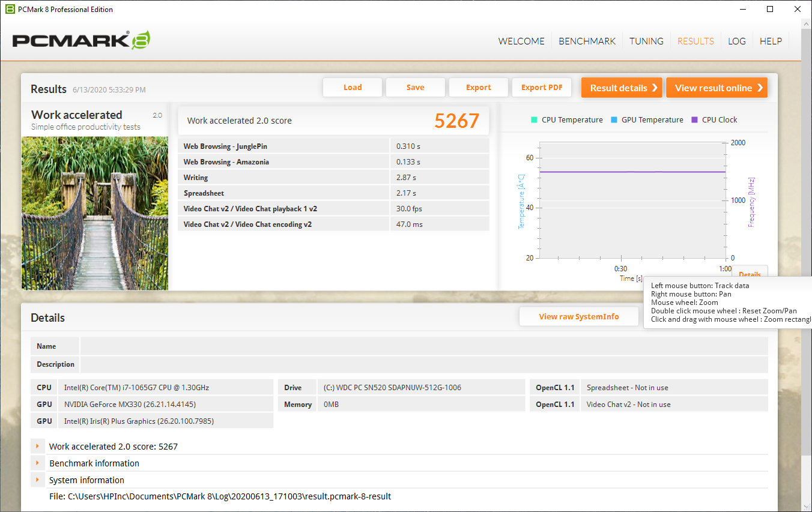Screen dimensions: 812x512
Task: Open the Log tab
Action: pos(737,41)
